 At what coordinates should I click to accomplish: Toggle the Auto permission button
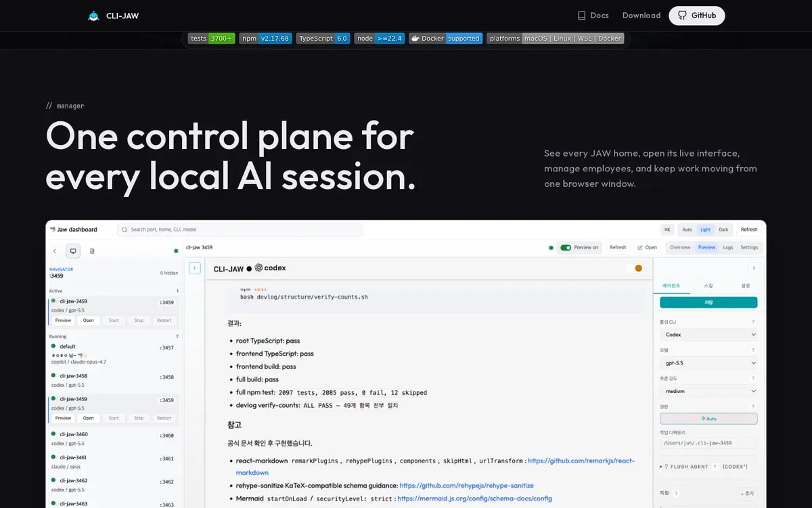point(708,419)
